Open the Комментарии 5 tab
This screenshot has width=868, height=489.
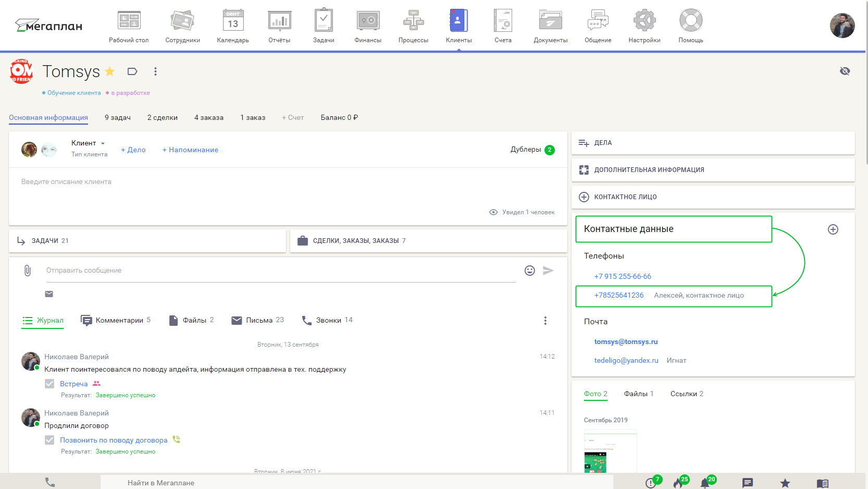(x=116, y=320)
